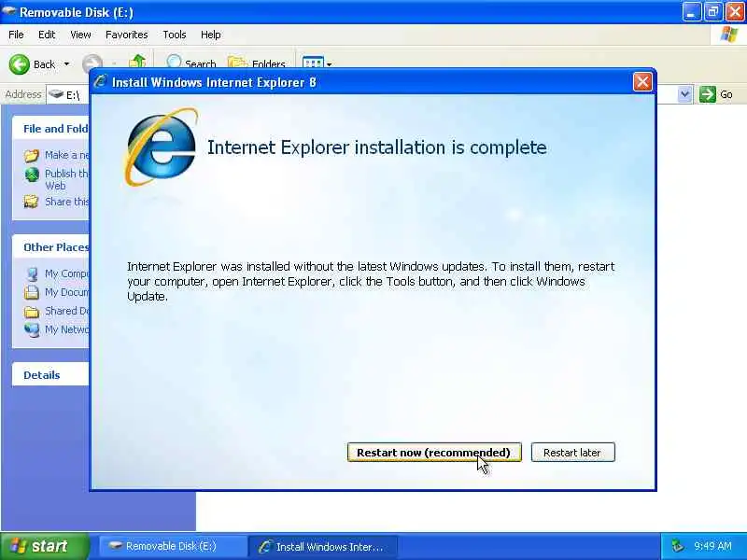Click the Publish to the Web icon
This screenshot has height=560, width=747.
point(32,175)
